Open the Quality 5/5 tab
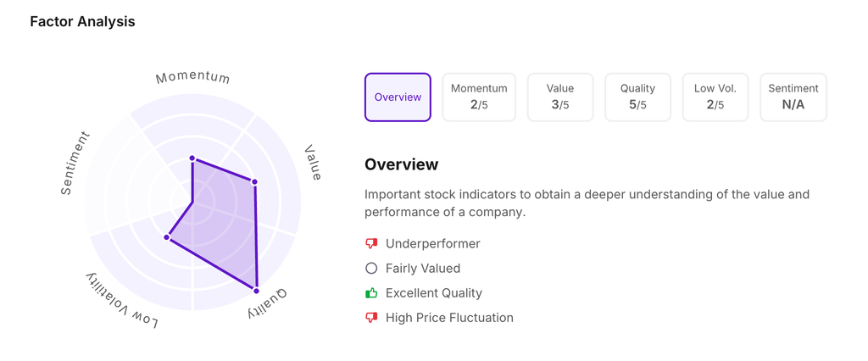 click(x=637, y=97)
